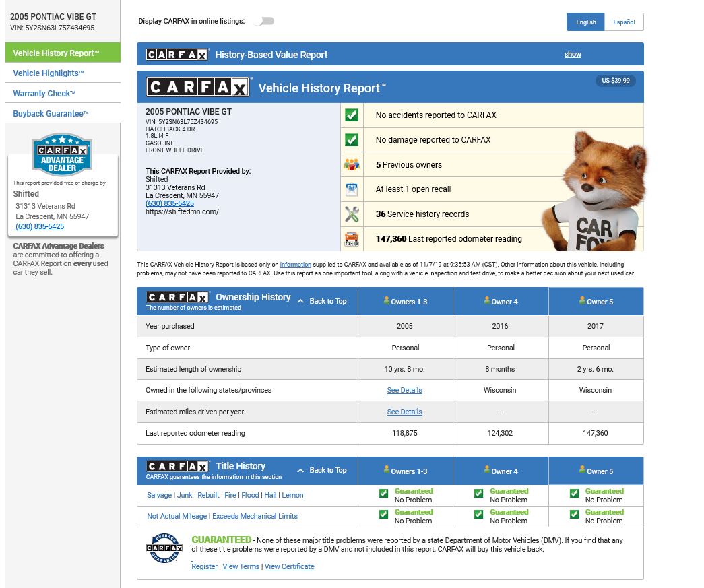Screen dimensions: 704x588
Task: Click report header phone link (630) 835-5425
Action: point(170,203)
